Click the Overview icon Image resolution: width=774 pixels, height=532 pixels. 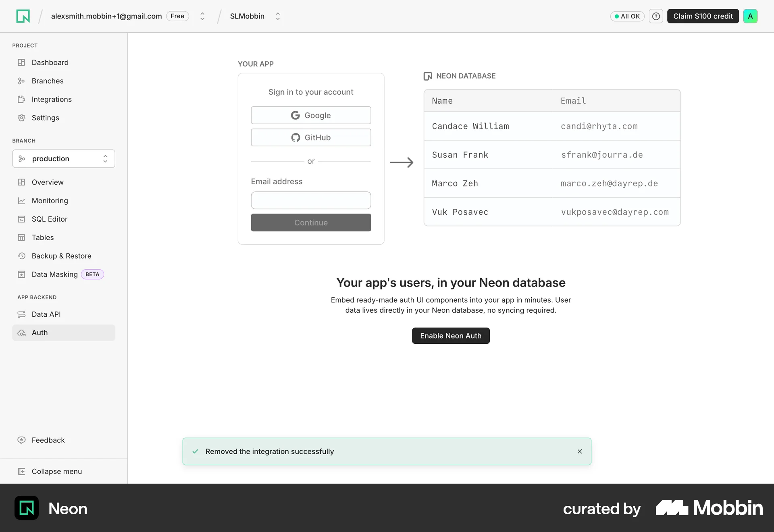[21, 182]
